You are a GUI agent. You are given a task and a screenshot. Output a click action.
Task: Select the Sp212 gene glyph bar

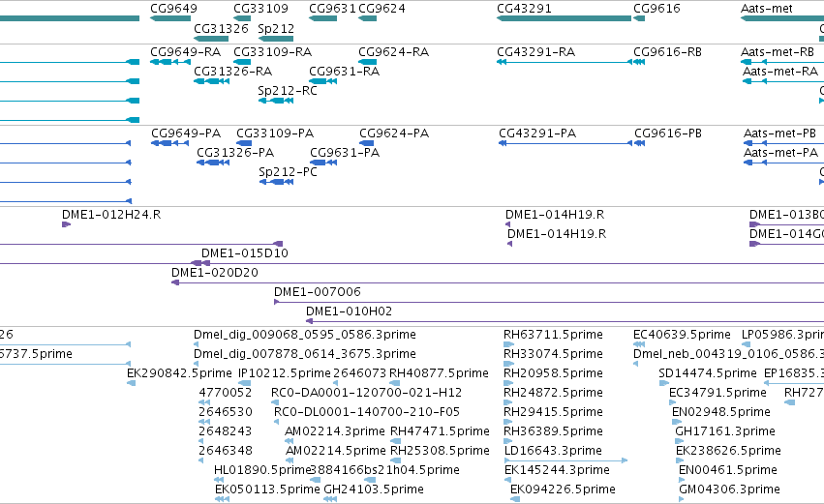[x=276, y=39]
